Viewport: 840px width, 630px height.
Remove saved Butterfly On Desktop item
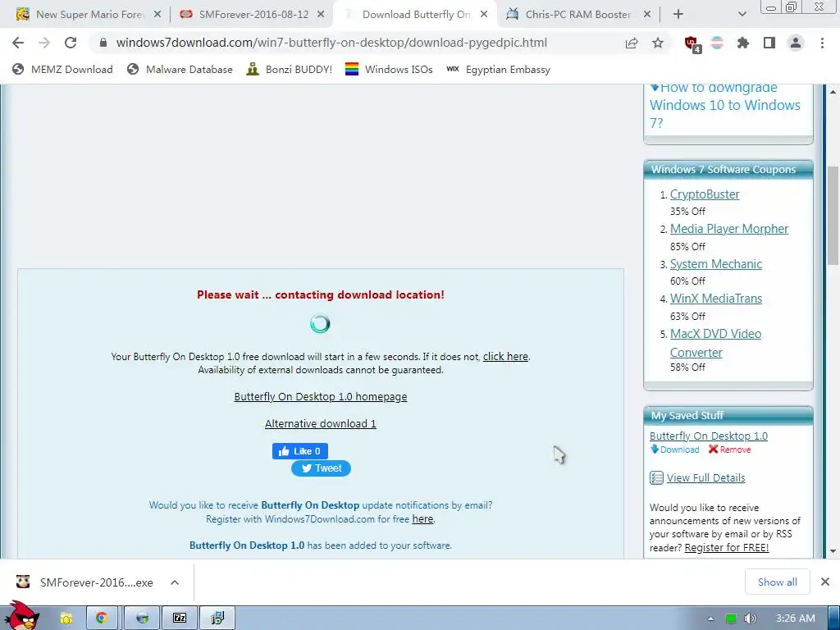click(x=729, y=450)
